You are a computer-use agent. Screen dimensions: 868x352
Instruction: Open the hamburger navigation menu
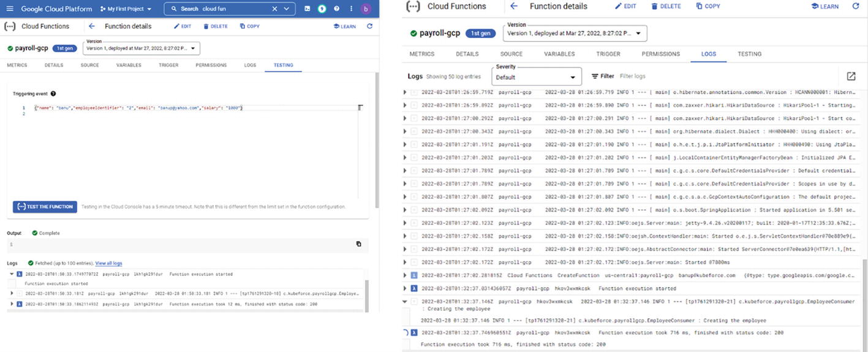[9, 9]
